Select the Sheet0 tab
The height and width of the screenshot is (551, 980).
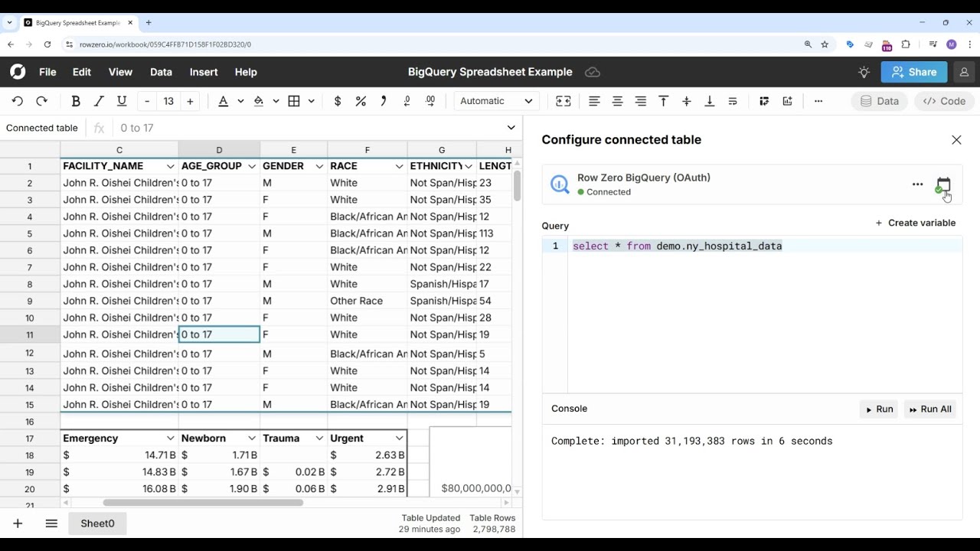(97, 523)
